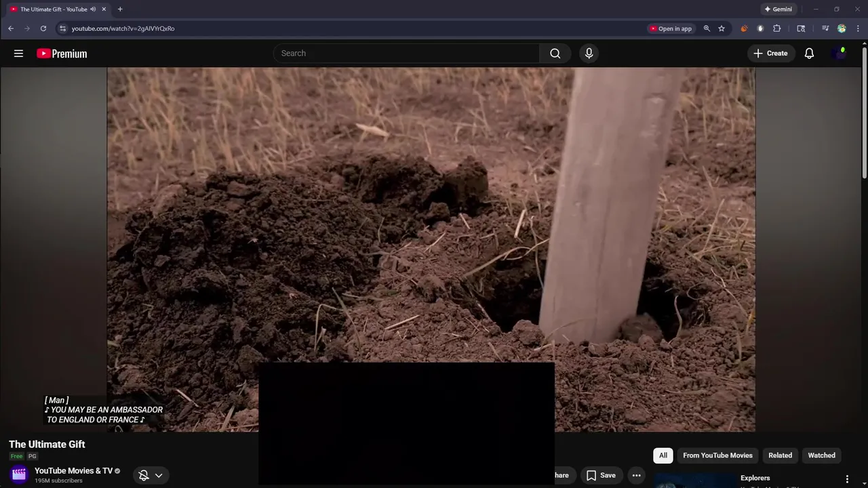Image resolution: width=868 pixels, height=488 pixels.
Task: Open more actions ellipsis beside Save
Action: tap(636, 475)
